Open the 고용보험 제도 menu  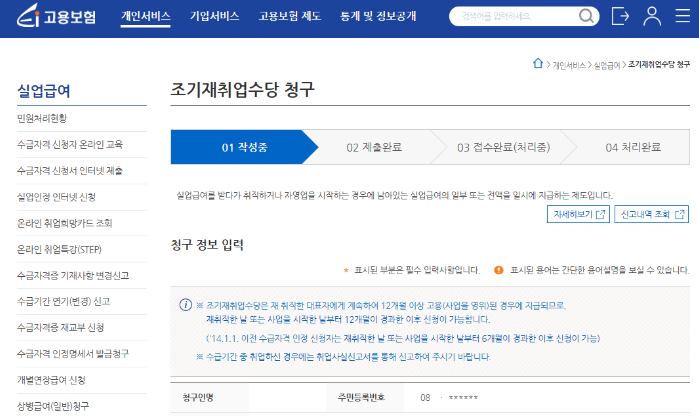(x=287, y=17)
